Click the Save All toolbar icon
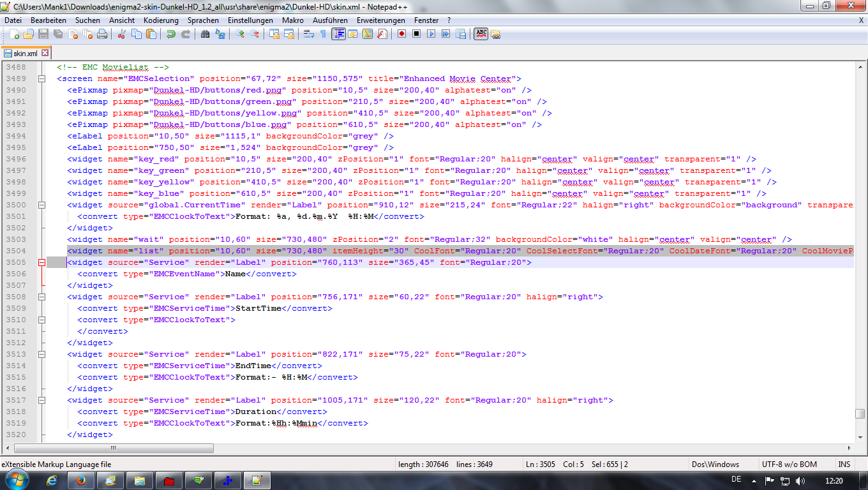The image size is (868, 490). (57, 34)
